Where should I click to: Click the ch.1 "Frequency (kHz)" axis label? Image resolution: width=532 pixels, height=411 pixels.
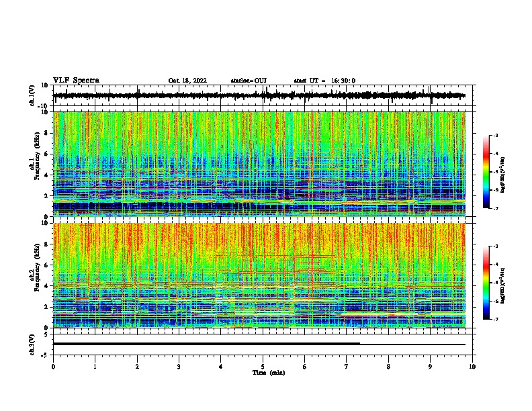(37, 156)
